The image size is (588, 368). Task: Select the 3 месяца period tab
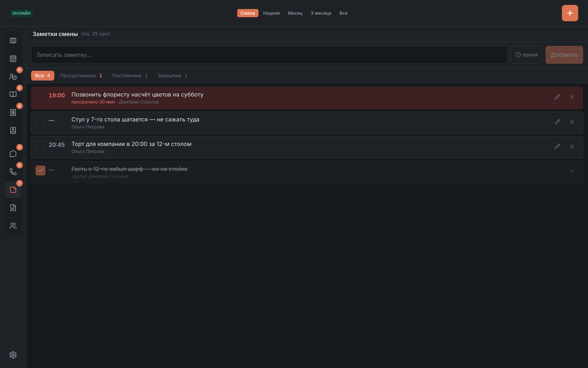pos(321,13)
